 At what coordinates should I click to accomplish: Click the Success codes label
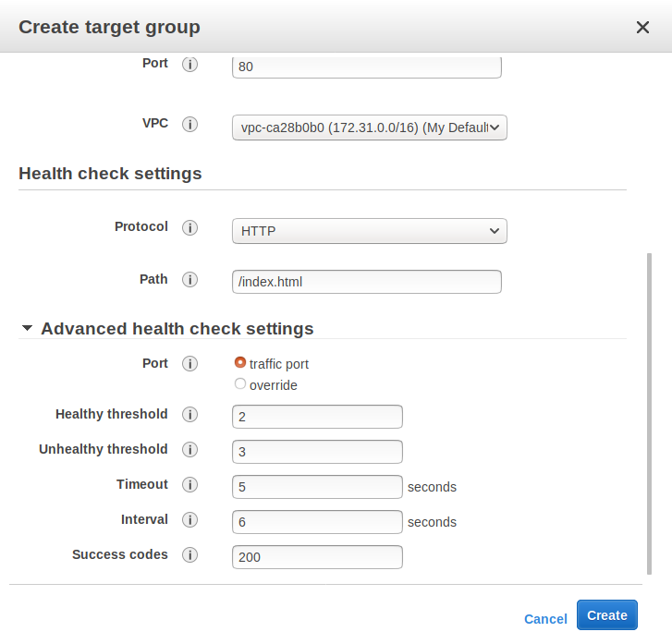click(x=120, y=554)
